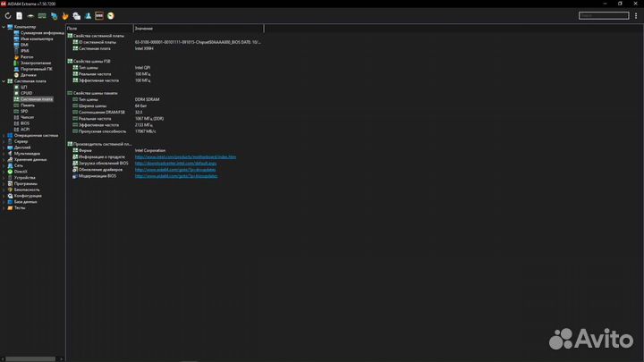Open the BIOS download link at downloadcenter.intel.com
644x362 pixels.
click(x=175, y=163)
